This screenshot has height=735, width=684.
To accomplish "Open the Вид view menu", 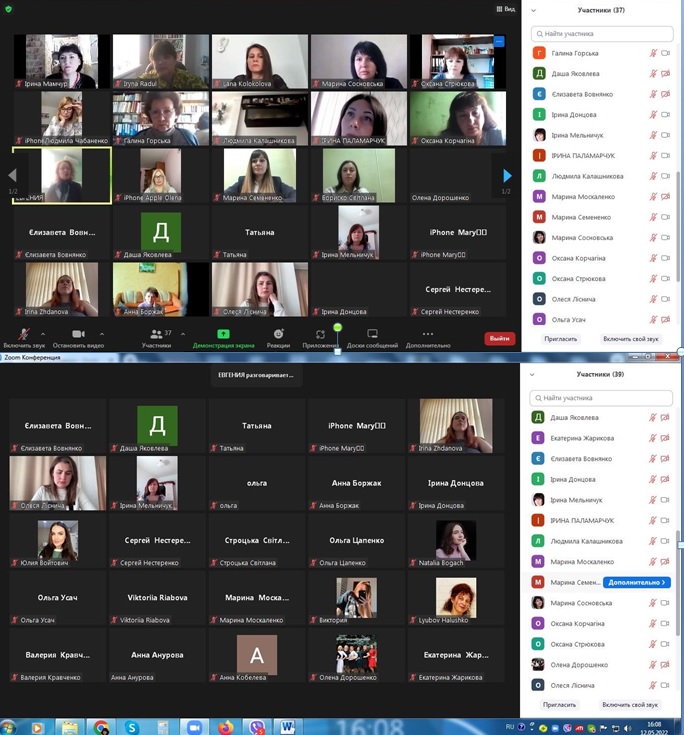I will click(x=505, y=9).
